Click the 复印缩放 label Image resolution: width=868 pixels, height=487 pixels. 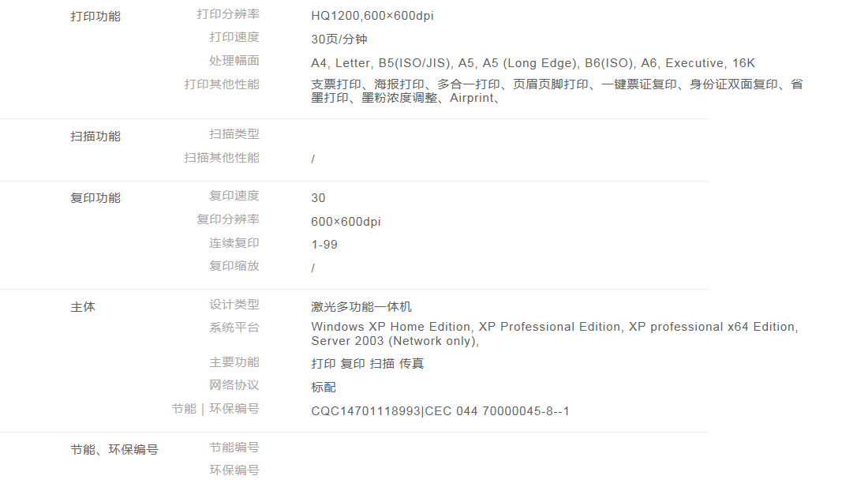[x=234, y=266]
